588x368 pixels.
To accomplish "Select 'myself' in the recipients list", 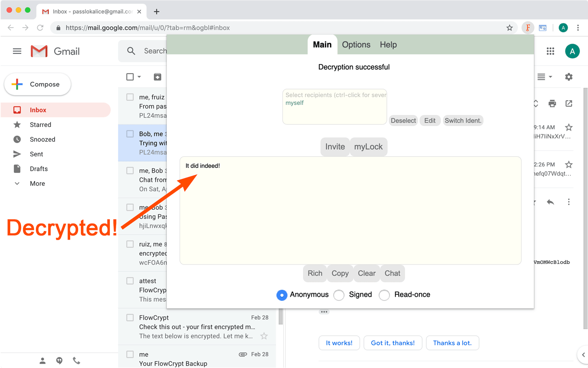I will pos(294,103).
